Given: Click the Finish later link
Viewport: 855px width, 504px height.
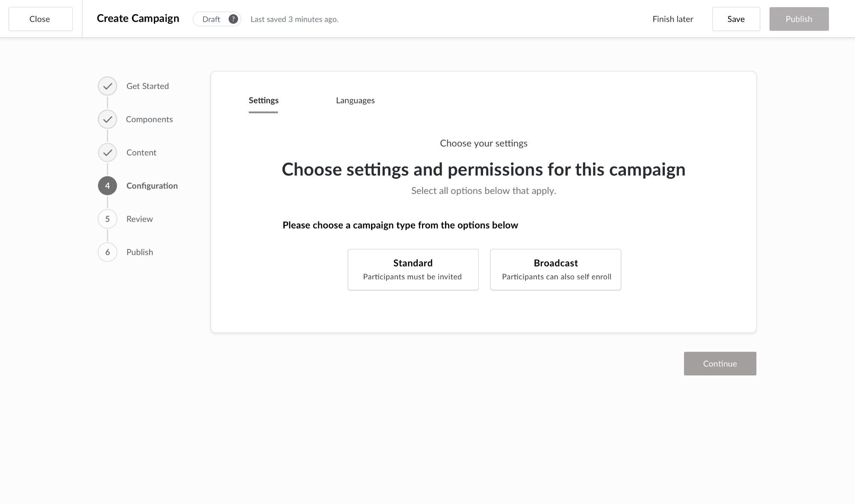Looking at the screenshot, I should coord(672,19).
